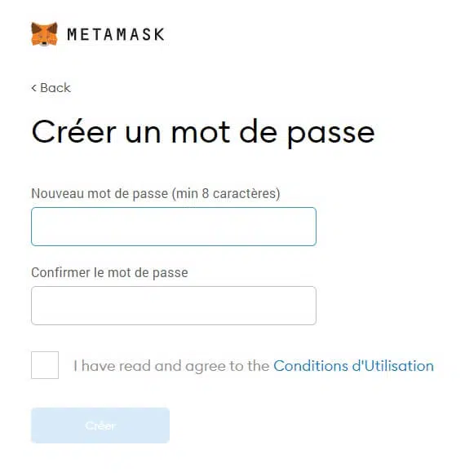The image size is (465, 476).
Task: Focus the Confirmer le mot de passe field
Action: click(174, 306)
